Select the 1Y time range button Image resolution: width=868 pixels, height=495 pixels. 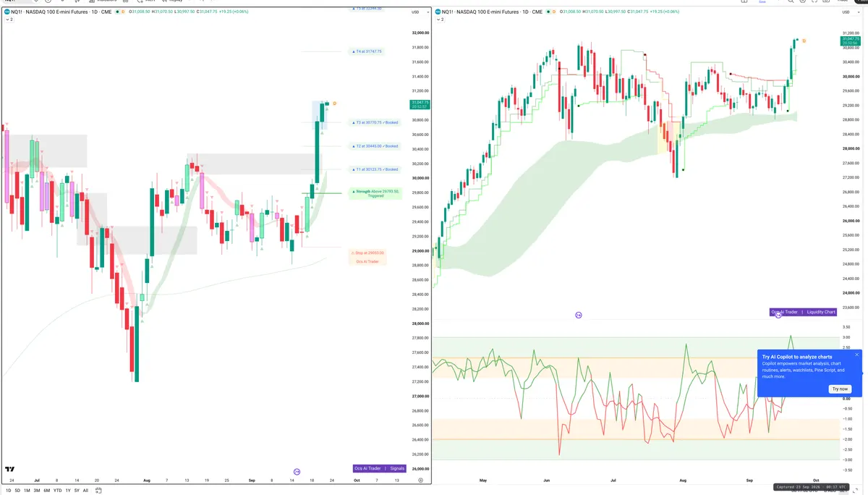(68, 491)
